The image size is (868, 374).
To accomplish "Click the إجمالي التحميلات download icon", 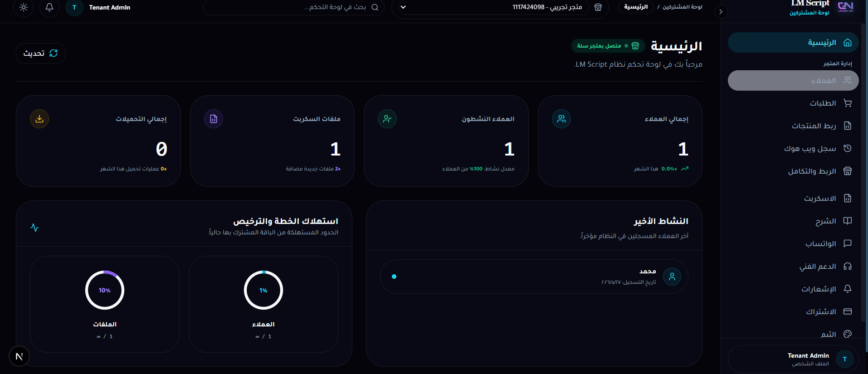I will [x=39, y=119].
